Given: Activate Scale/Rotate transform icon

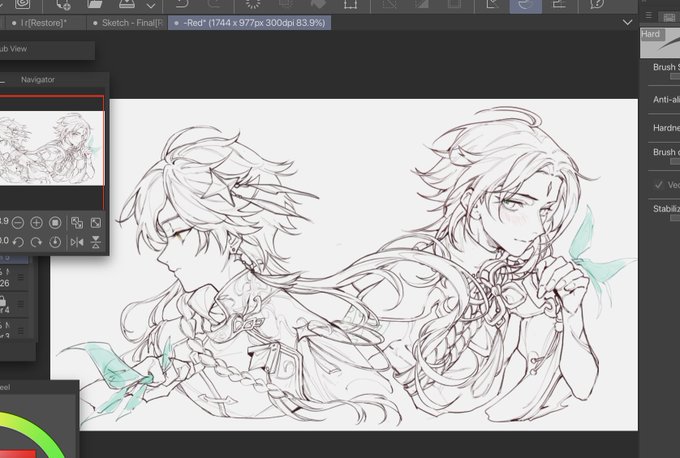Looking at the screenshot, I should point(350,4).
